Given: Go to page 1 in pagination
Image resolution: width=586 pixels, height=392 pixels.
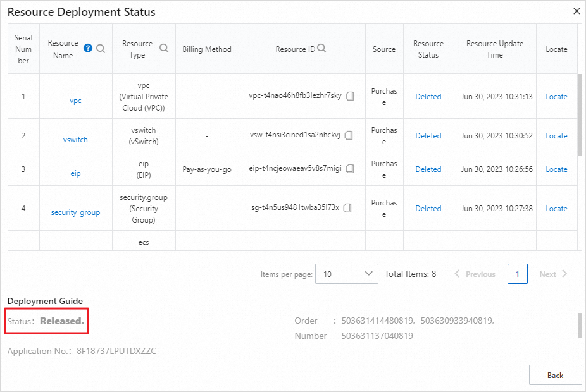Looking at the screenshot, I should pos(517,274).
